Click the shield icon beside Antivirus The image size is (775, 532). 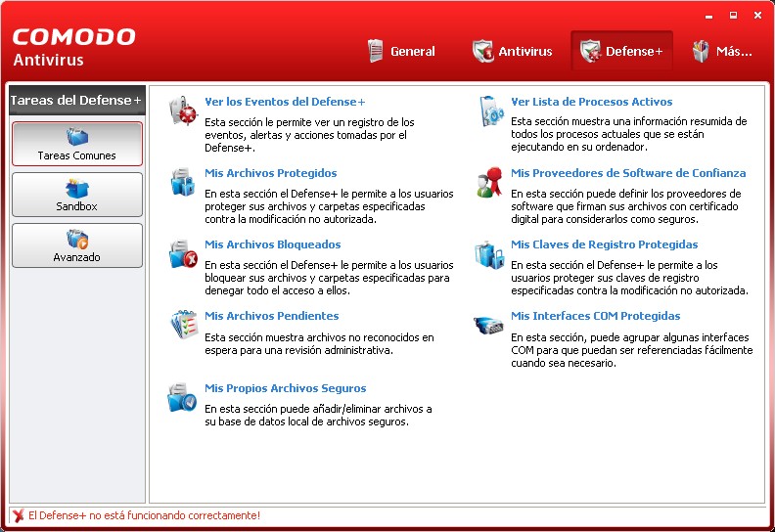pos(482,51)
